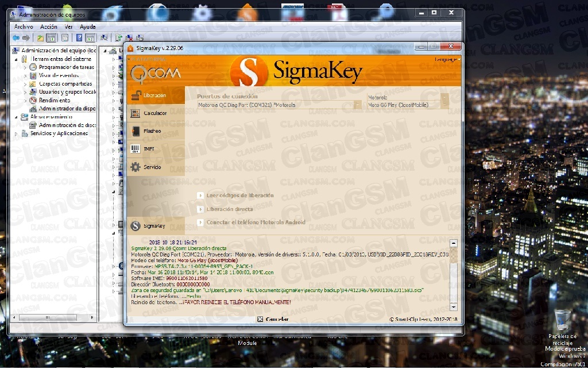Open Papelera de reciclaje on desktop
This screenshot has height=368, width=588.
(x=563, y=327)
